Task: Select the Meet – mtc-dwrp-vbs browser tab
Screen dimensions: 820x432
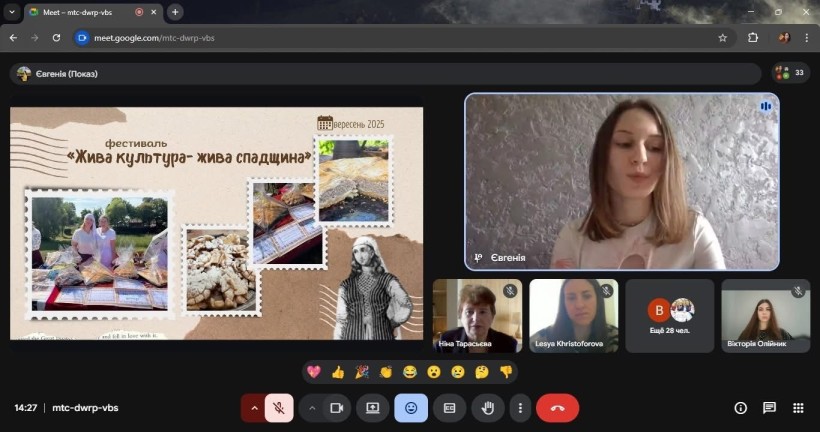Action: [x=85, y=12]
